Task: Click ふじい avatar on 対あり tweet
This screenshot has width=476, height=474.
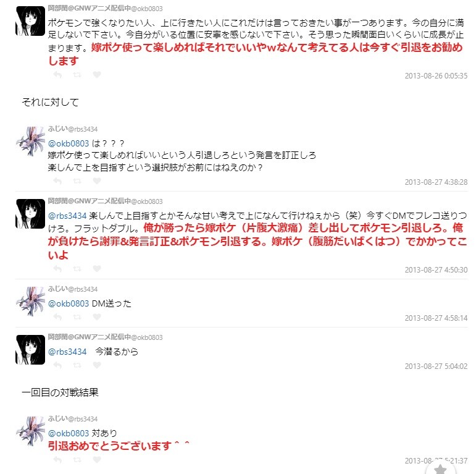Action: (30, 431)
